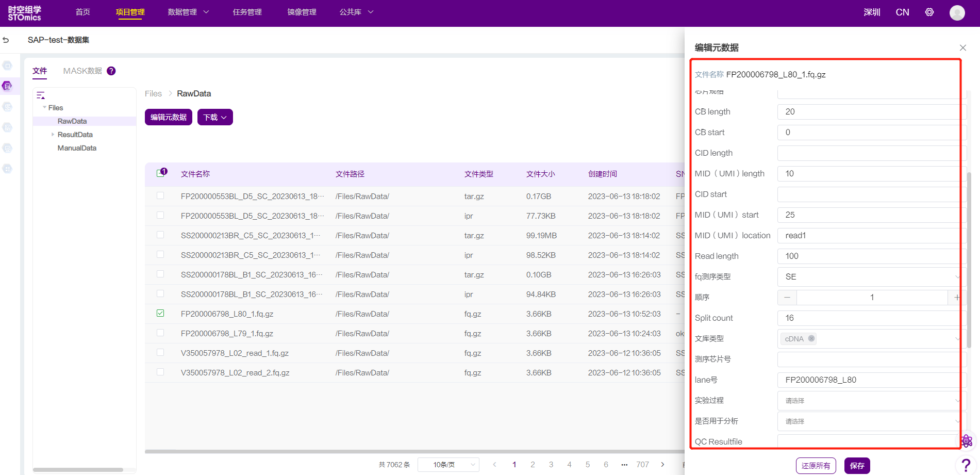This screenshot has width=980, height=475.
Task: Open the 任务管理 menu
Action: pyautogui.click(x=247, y=12)
